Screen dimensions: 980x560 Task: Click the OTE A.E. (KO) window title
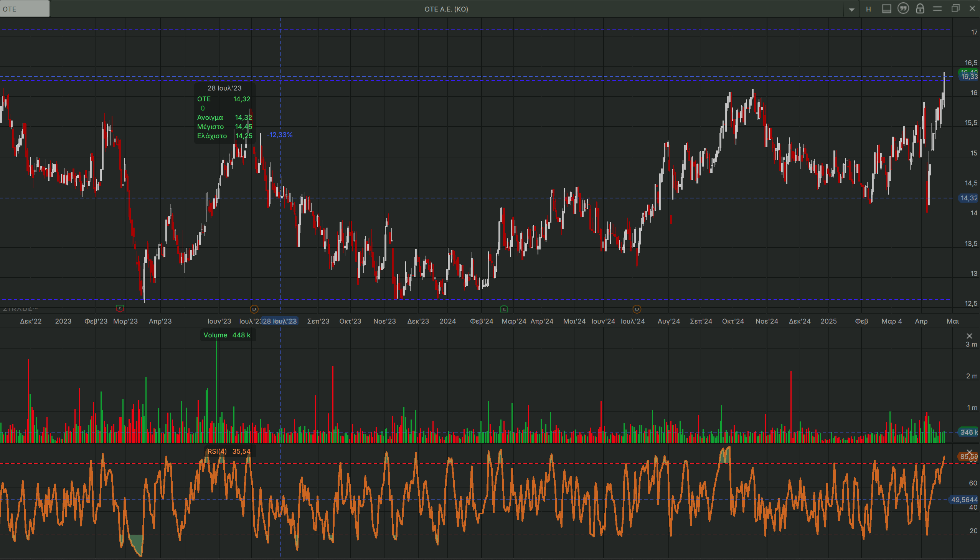pos(446,9)
